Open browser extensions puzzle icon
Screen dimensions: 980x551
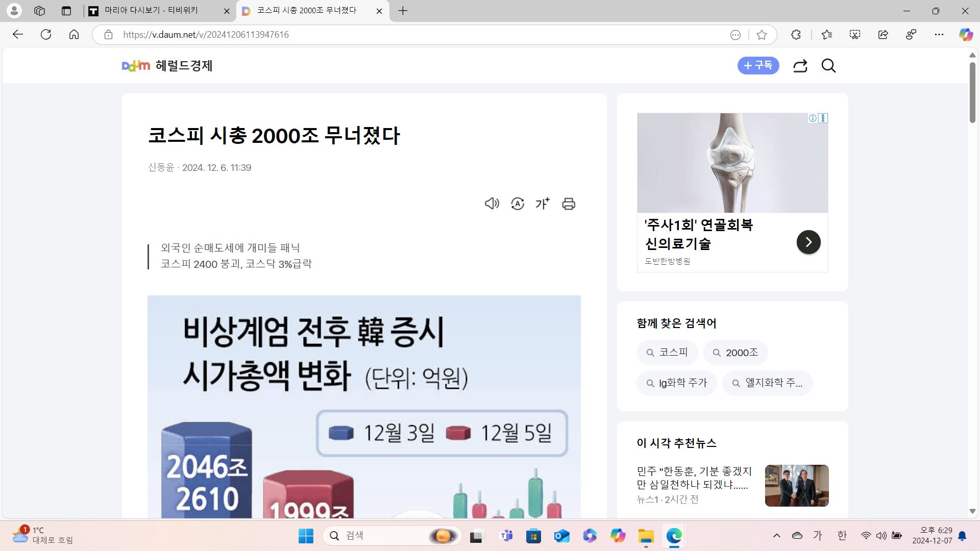coord(796,35)
